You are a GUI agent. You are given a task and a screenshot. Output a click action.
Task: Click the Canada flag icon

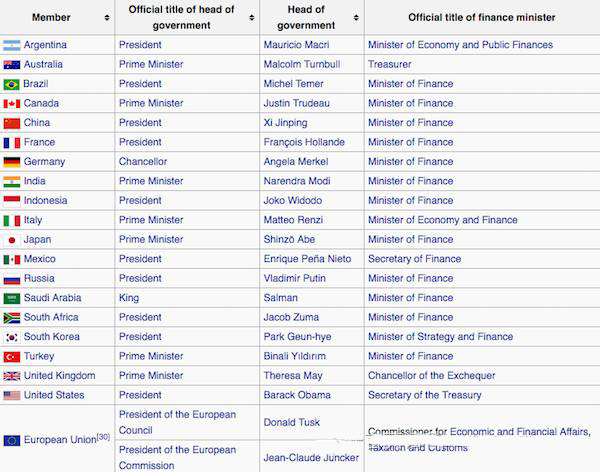point(12,103)
